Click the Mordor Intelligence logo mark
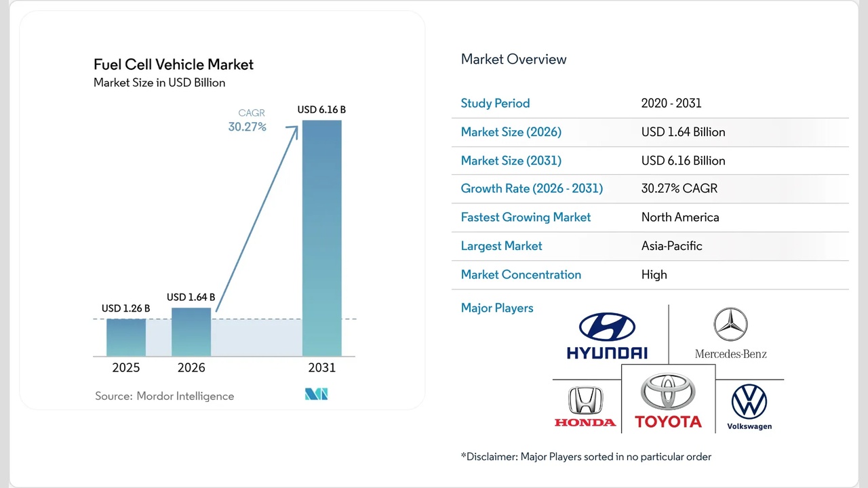 [x=316, y=394]
